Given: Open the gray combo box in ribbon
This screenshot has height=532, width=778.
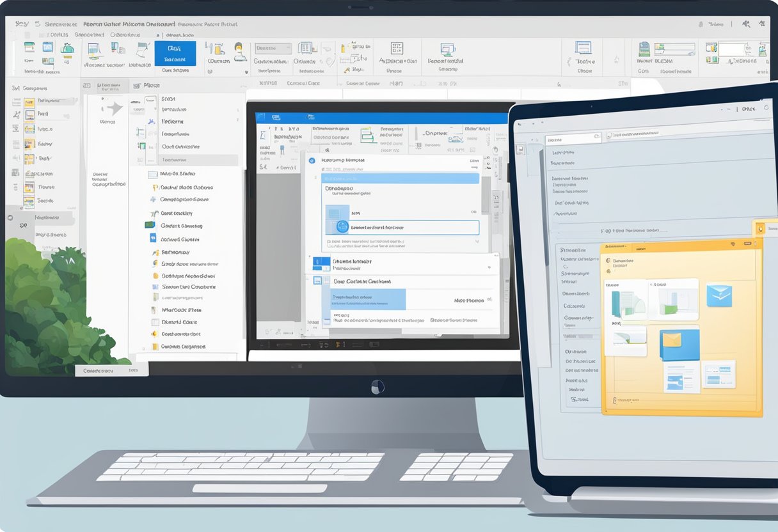Looking at the screenshot, I should (273, 48).
